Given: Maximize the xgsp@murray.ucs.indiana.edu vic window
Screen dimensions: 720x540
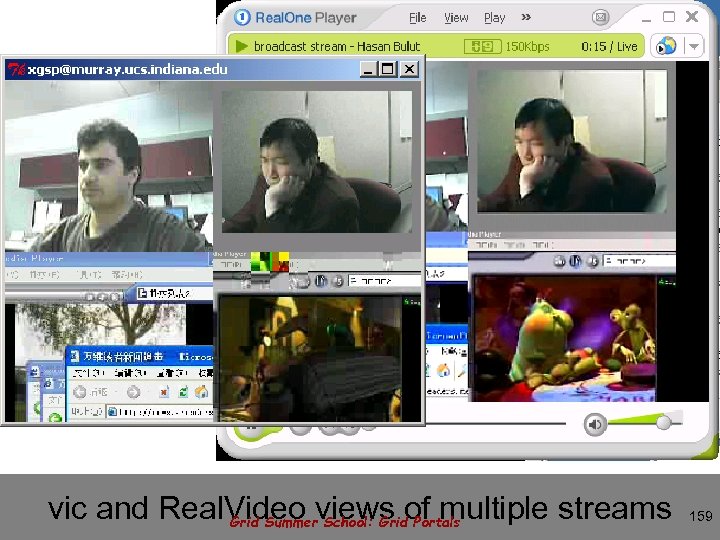Looking at the screenshot, I should click(388, 69).
